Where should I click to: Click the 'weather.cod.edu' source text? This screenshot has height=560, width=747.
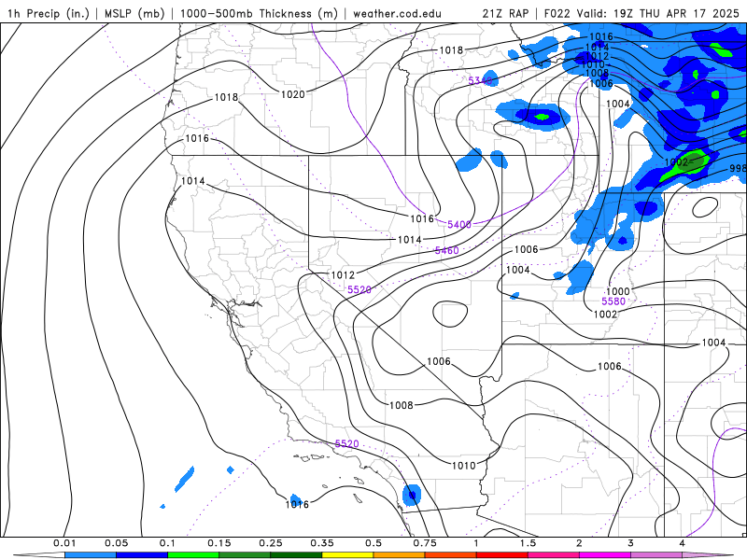[x=397, y=13]
